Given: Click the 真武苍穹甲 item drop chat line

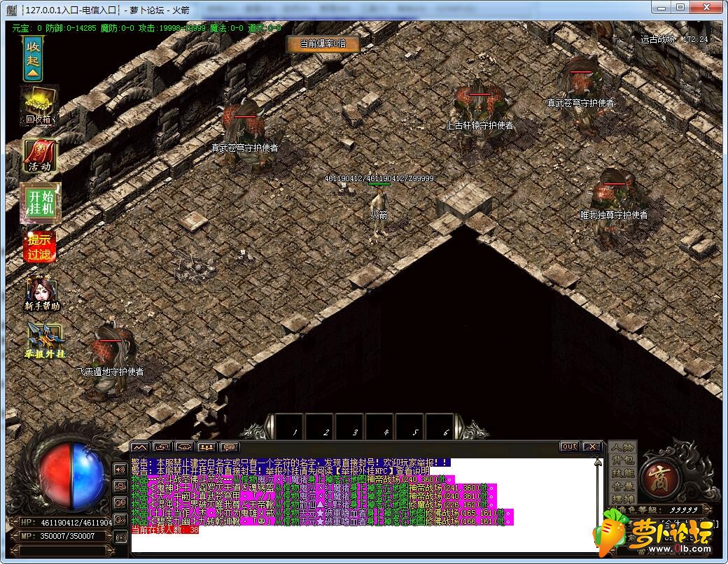Looking at the screenshot, I should (x=314, y=496).
